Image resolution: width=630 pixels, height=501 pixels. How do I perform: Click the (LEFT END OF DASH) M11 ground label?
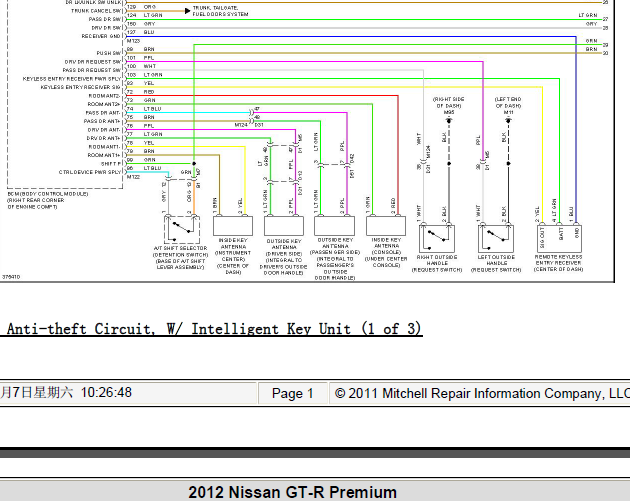(508, 106)
